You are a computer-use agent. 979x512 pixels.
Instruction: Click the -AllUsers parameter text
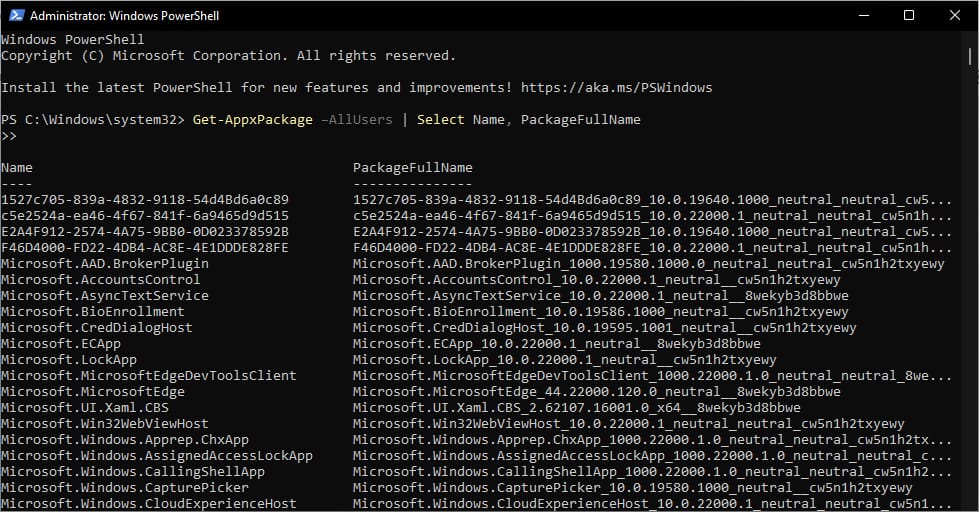coord(357,119)
